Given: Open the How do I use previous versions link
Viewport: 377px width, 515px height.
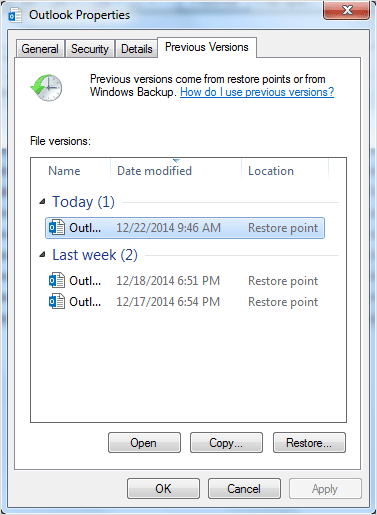Looking at the screenshot, I should tap(257, 92).
